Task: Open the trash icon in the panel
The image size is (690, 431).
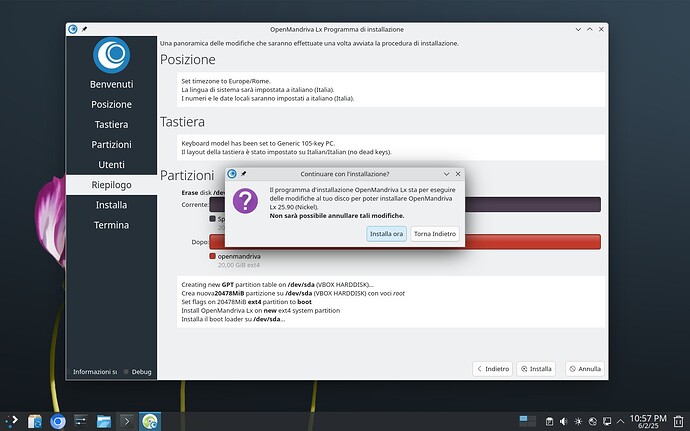Action: (679, 421)
